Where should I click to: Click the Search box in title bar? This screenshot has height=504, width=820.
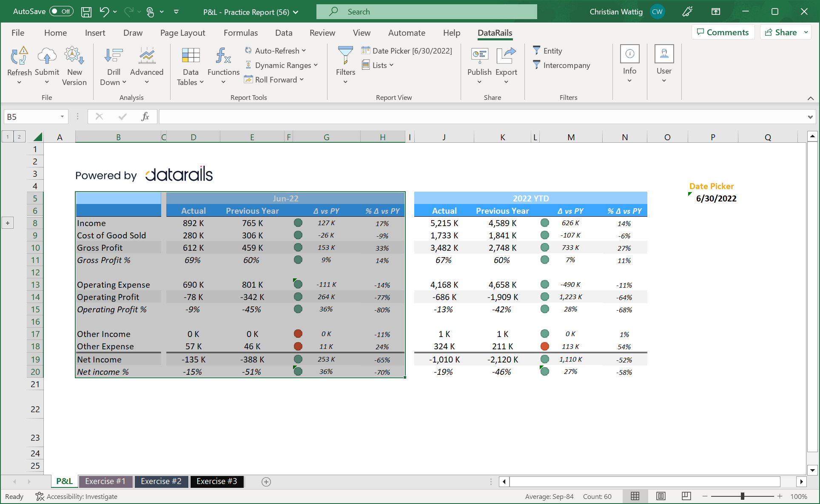coord(427,12)
